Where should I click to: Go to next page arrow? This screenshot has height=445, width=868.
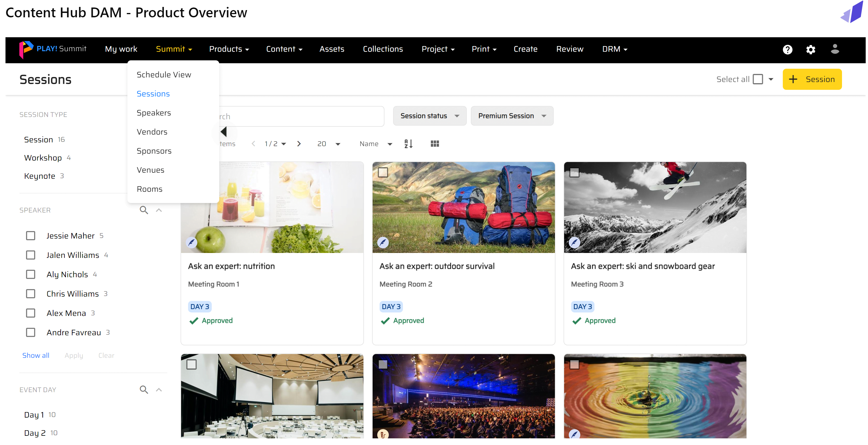coord(299,144)
